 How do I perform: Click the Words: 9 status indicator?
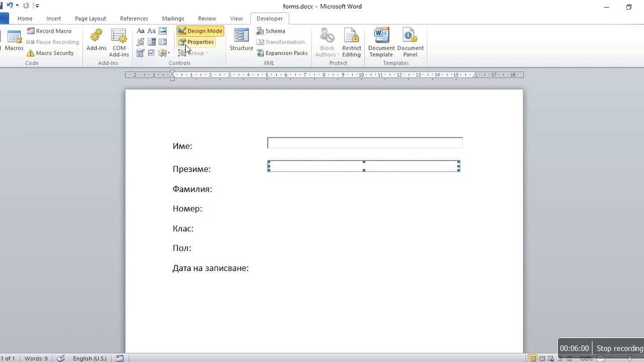(x=36, y=358)
